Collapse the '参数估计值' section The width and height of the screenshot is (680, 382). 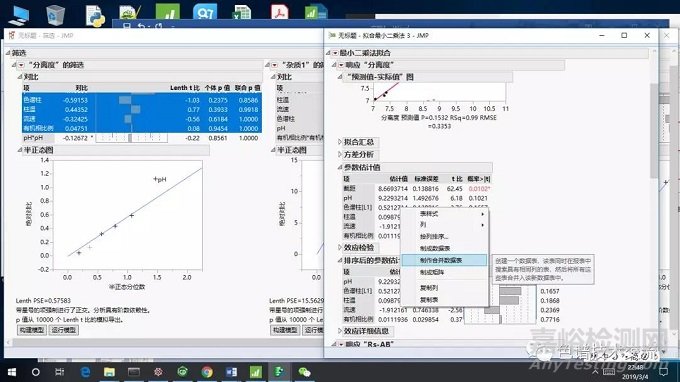coord(340,167)
